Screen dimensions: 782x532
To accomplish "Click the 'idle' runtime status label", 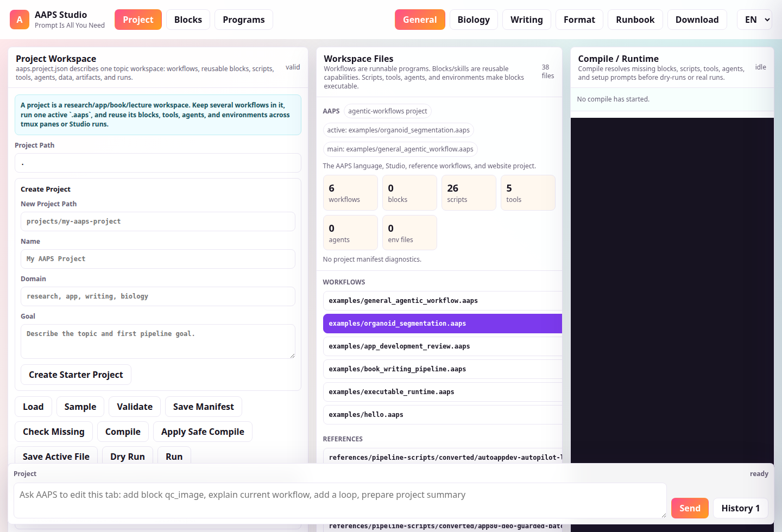I will pyautogui.click(x=761, y=67).
